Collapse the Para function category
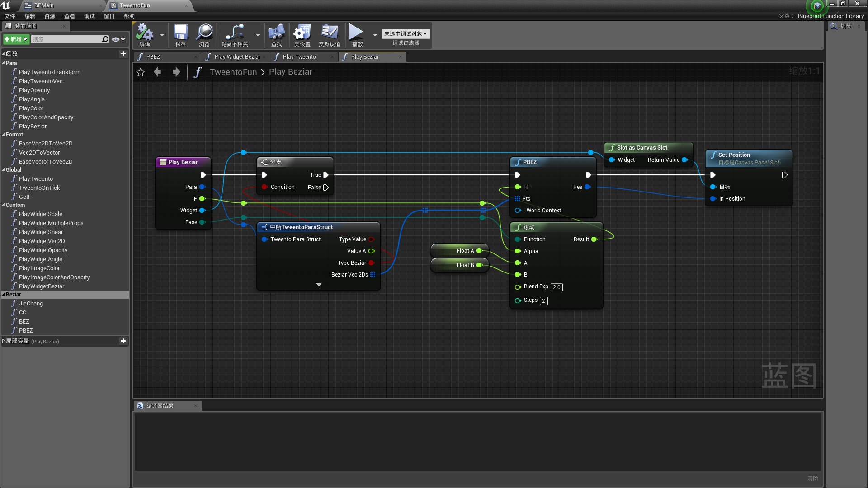This screenshot has width=868, height=488. [x=4, y=63]
